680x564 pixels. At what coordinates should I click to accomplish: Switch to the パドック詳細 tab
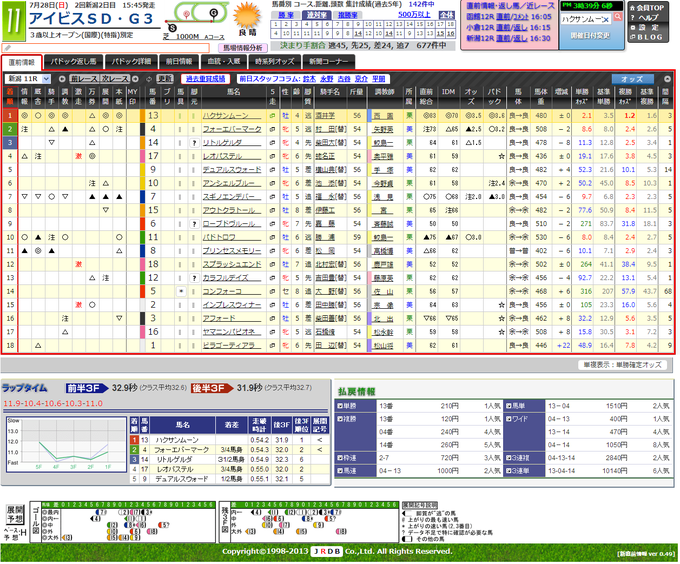pyautogui.click(x=131, y=62)
